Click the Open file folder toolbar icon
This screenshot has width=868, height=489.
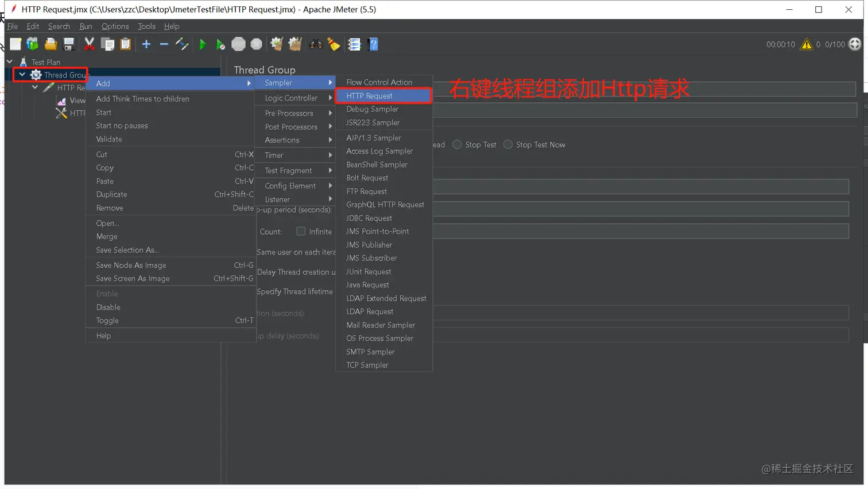tap(51, 44)
